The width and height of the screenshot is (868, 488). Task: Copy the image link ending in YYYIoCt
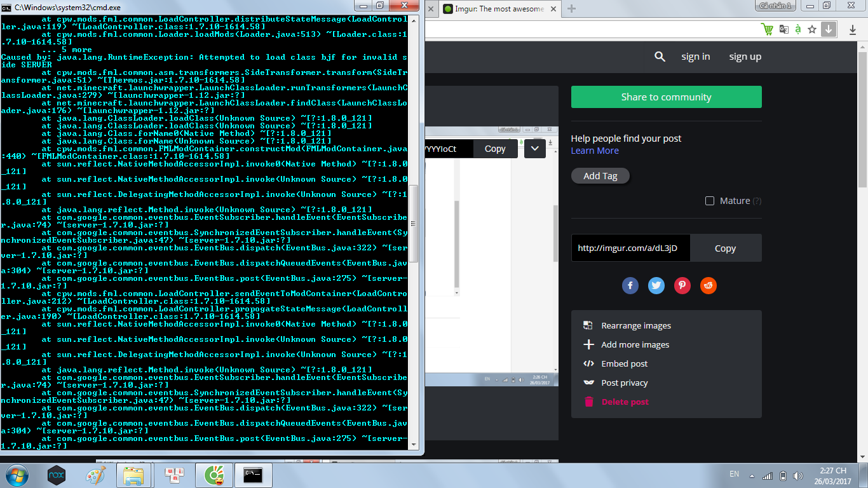(x=495, y=149)
